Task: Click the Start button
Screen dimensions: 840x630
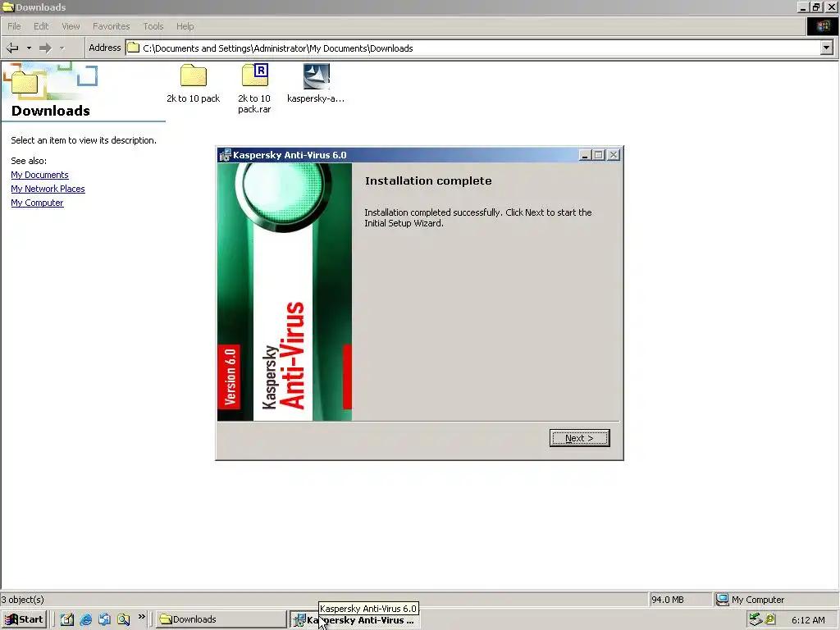Action: (x=24, y=619)
